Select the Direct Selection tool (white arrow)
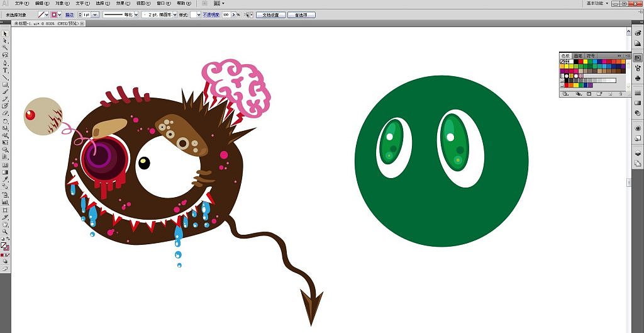This screenshot has width=644, height=333. point(5,41)
